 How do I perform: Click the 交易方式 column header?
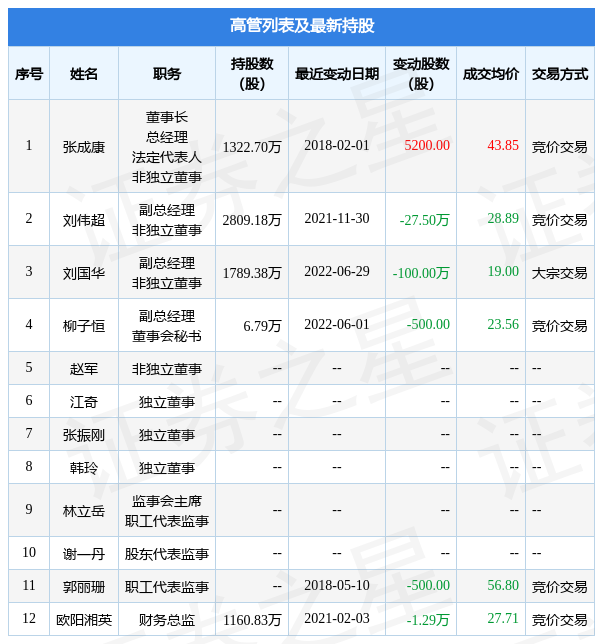[x=560, y=74]
